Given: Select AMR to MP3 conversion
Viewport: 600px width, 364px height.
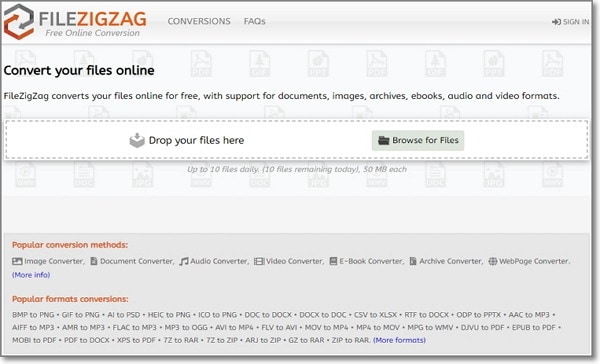Looking at the screenshot, I should point(83,327).
